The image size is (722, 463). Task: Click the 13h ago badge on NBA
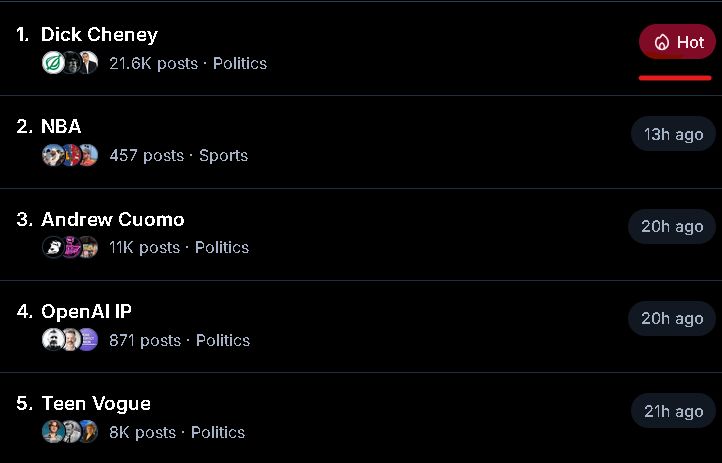673,134
